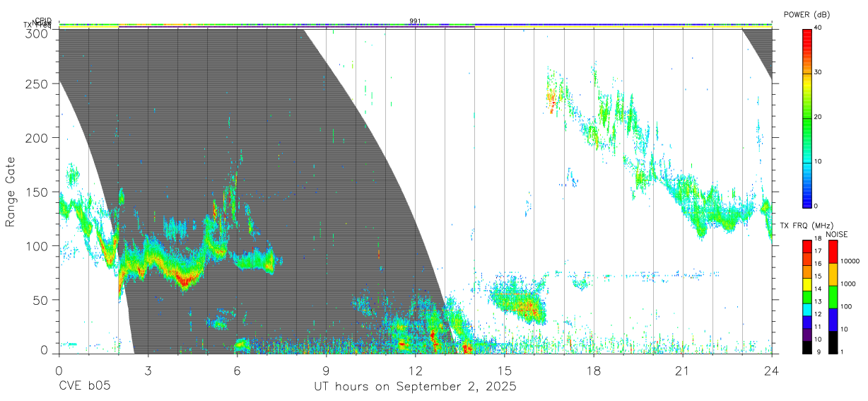This screenshot has width=868, height=401.
Task: Click the 14 label on TX FRQ legend
Action: click(x=818, y=289)
